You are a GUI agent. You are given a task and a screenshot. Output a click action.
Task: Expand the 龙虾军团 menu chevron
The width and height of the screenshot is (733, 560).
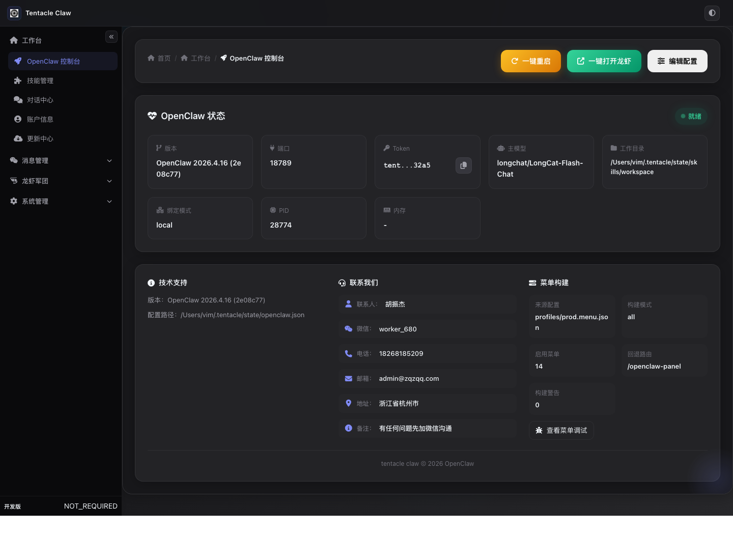tap(109, 181)
